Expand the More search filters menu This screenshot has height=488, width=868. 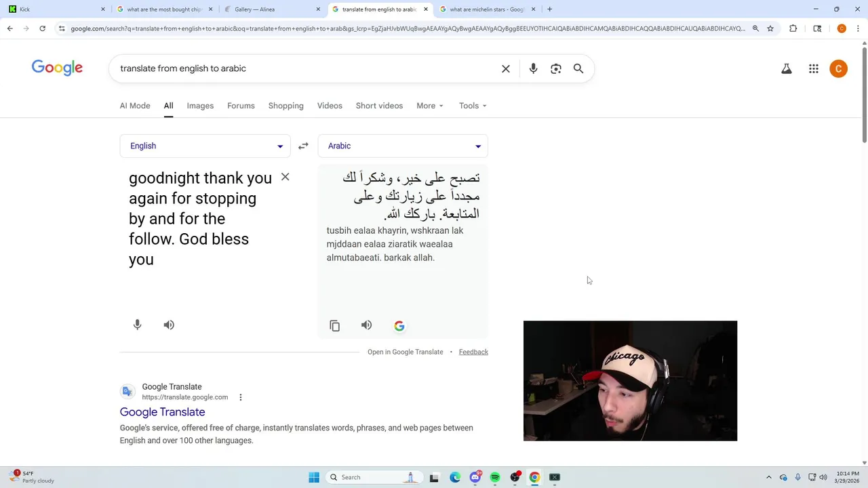pos(429,106)
